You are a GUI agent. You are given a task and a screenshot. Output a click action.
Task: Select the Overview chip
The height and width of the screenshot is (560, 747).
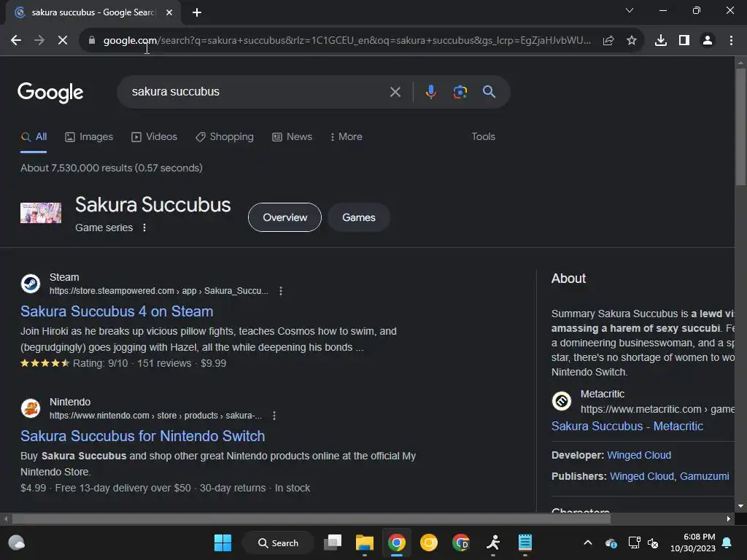[285, 217]
